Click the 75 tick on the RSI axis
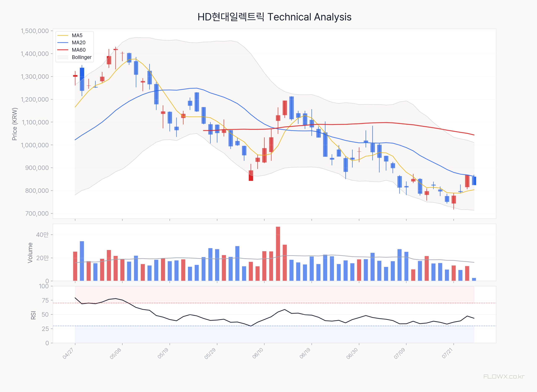The height and width of the screenshot is (392, 537). point(45,300)
